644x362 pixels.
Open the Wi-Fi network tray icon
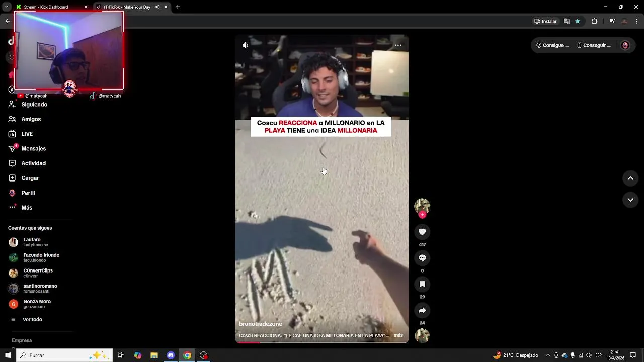coord(581,355)
